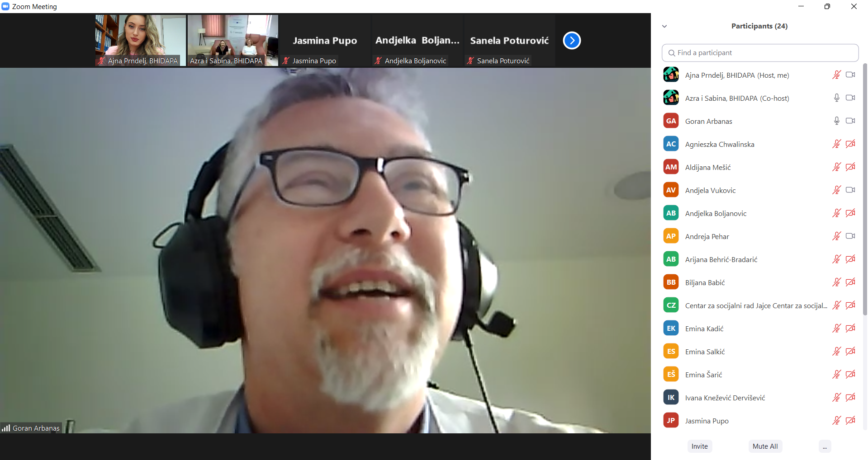
Task: Show next video thumbnails with blue arrow
Action: point(572,41)
